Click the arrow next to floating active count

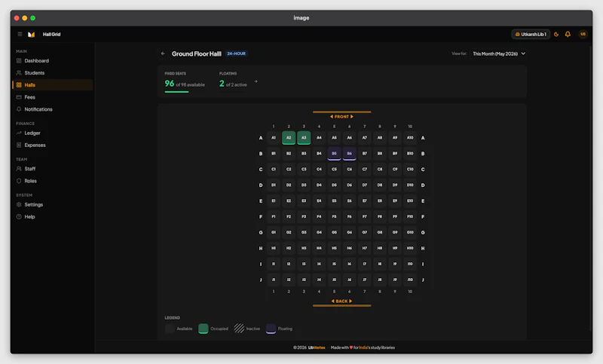(x=256, y=81)
